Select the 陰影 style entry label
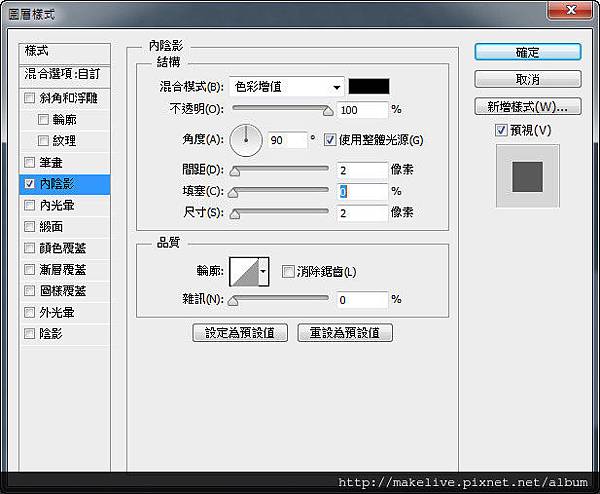The height and width of the screenshot is (494, 600). [x=51, y=334]
